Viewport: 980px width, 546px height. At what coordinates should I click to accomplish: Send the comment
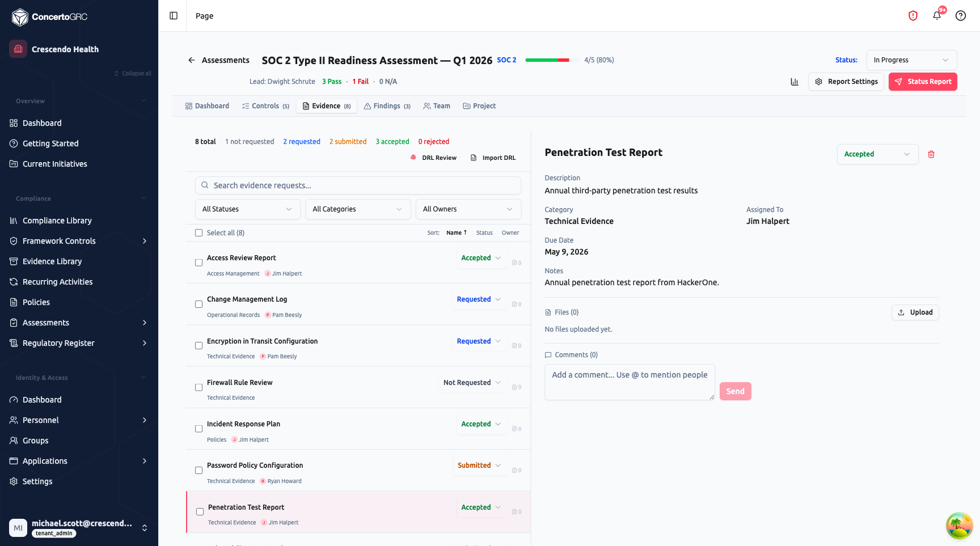pos(736,391)
